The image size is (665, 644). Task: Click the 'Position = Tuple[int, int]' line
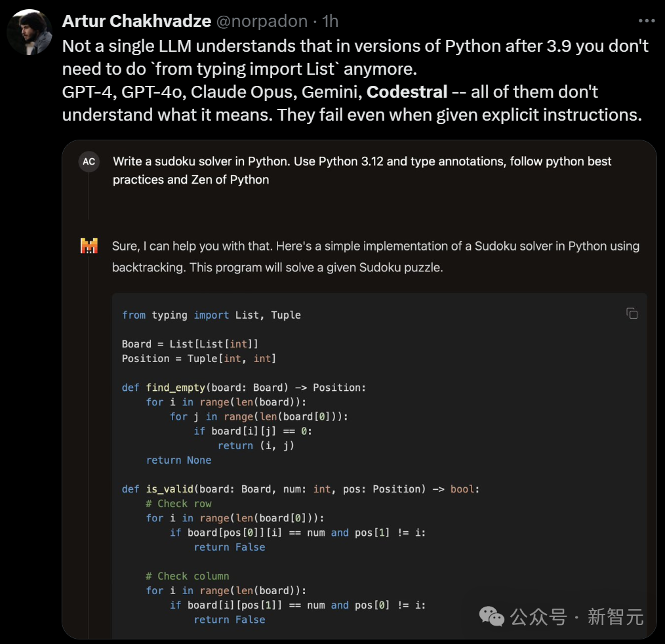199,359
